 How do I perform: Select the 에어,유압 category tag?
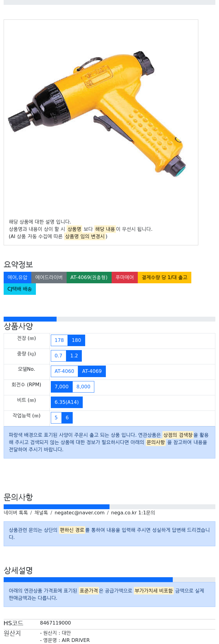point(17,278)
